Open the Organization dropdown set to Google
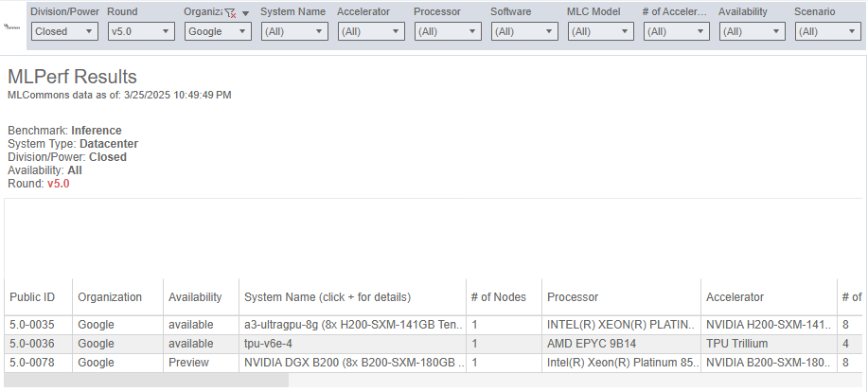This screenshot has width=868, height=392. click(218, 31)
